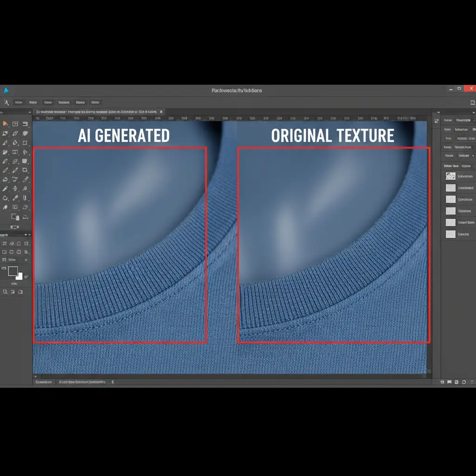The height and width of the screenshot is (476, 476).
Task: Click the cursor icon starting the options bar
Action: (7, 102)
